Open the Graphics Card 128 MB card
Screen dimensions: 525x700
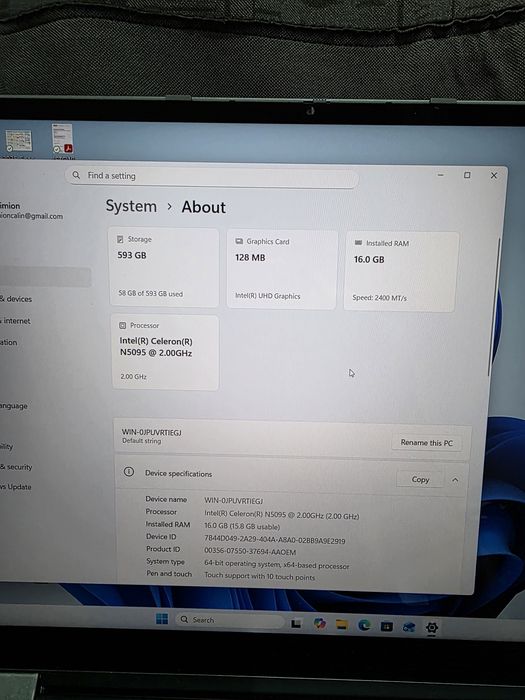pos(282,269)
